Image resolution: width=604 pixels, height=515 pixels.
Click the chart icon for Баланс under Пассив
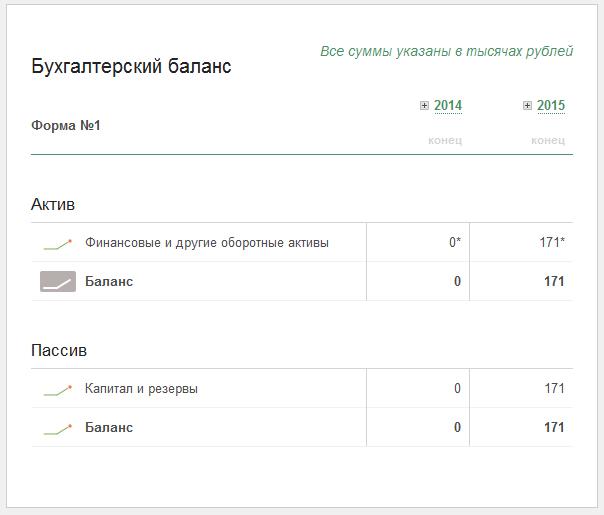coord(58,428)
